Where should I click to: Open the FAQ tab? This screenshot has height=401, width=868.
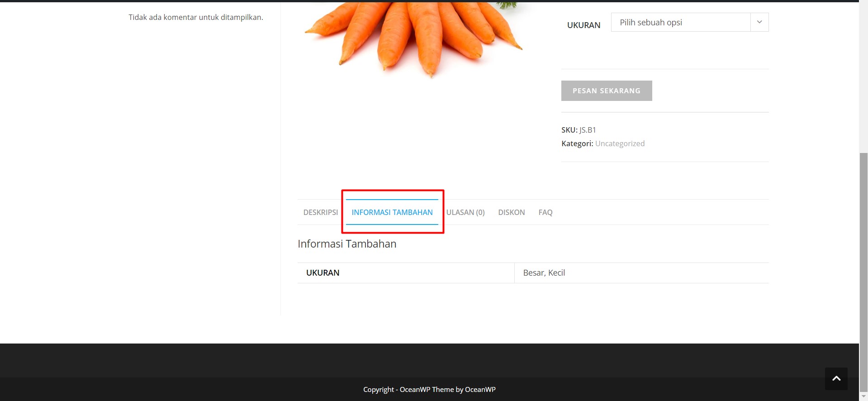click(x=545, y=212)
